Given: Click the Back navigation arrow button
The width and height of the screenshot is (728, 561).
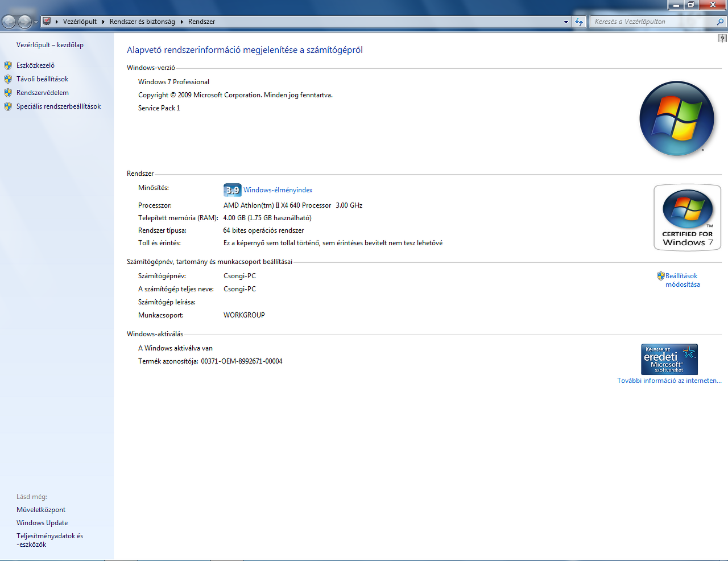Looking at the screenshot, I should coord(9,22).
